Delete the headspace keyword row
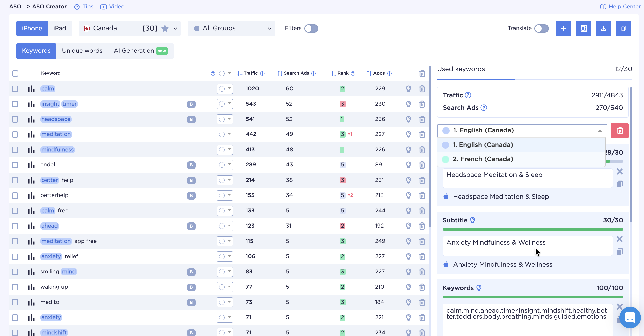The image size is (644, 336). 422,119
